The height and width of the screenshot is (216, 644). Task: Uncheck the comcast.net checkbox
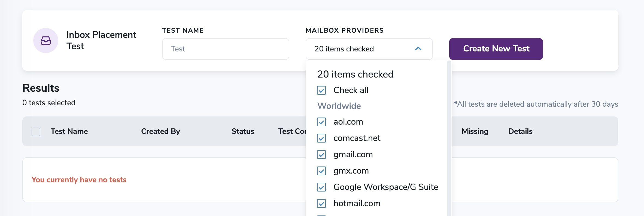(x=321, y=138)
